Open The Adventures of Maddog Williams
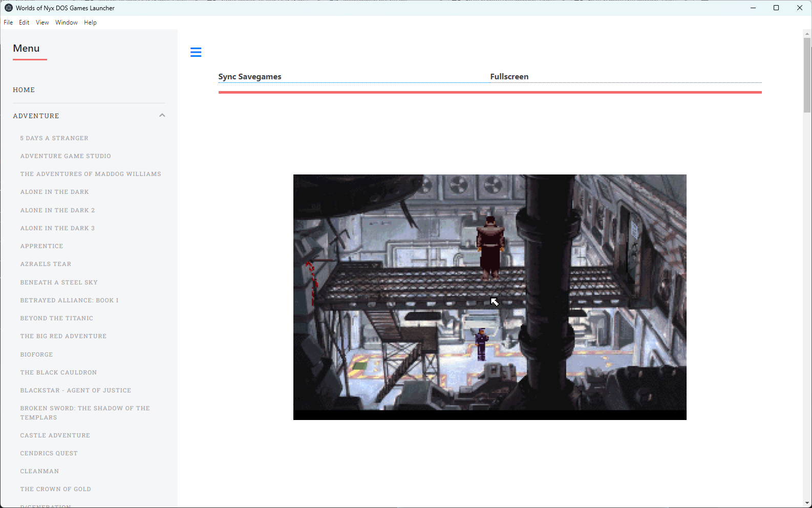The image size is (812, 508). 91,174
